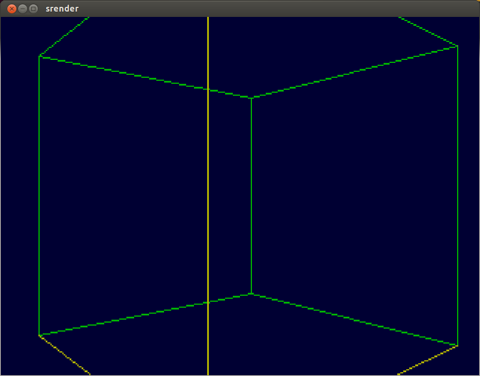The image size is (480, 376).
Task: Select the yellow diagonal segment at bottom left
Action: tap(65, 355)
